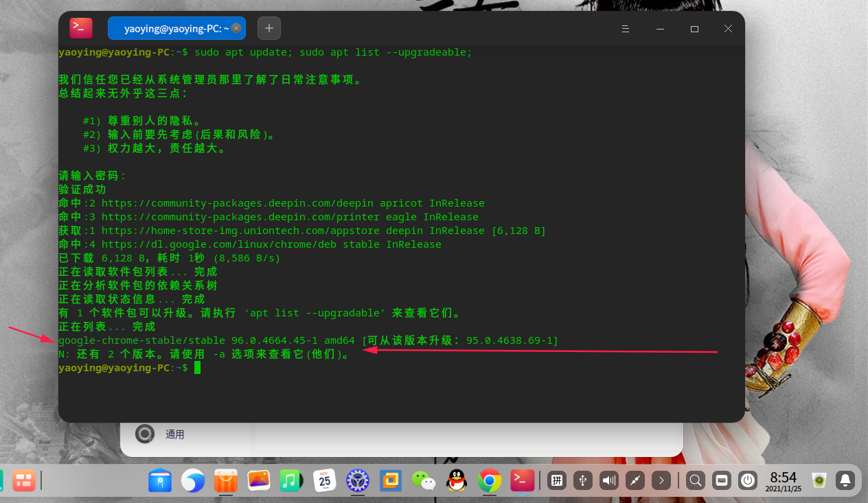Open the App Store from the dock

226,480
